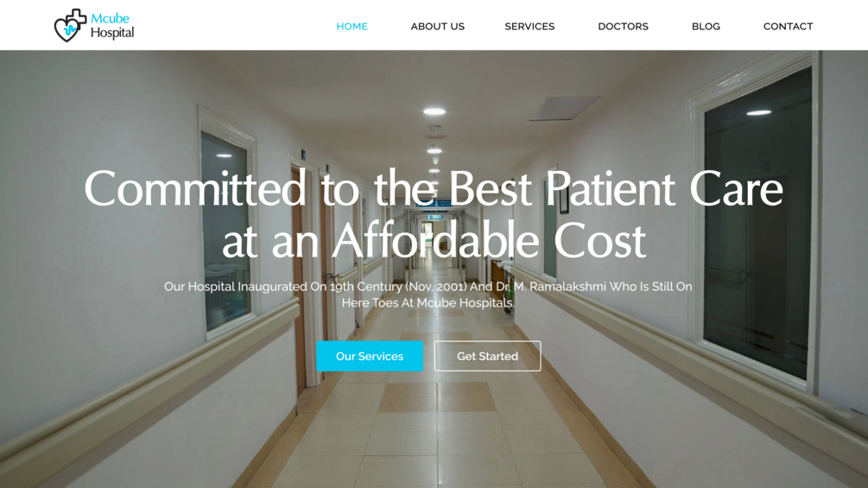Open the ABOUT US page

click(x=437, y=26)
